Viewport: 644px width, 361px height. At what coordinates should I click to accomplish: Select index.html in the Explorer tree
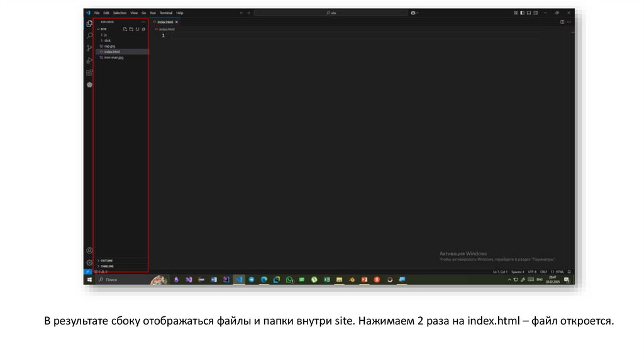[123, 52]
